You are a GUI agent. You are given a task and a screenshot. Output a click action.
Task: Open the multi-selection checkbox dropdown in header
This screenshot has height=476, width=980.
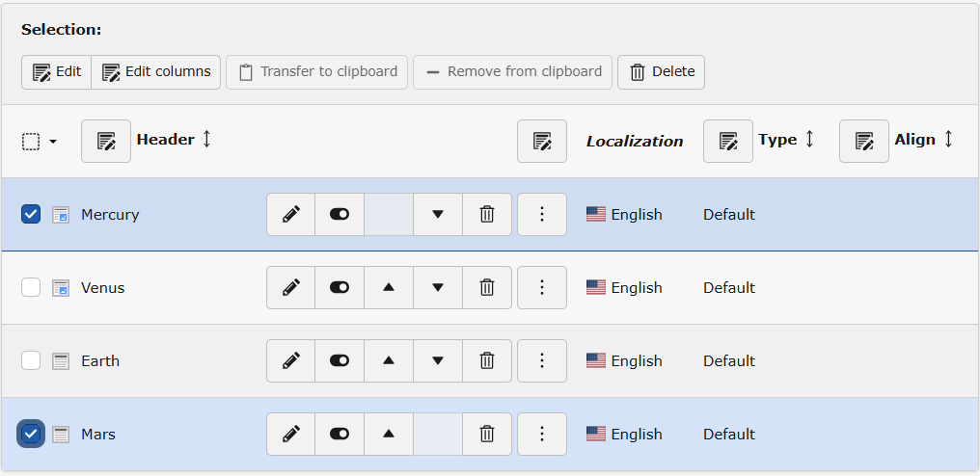click(40, 142)
